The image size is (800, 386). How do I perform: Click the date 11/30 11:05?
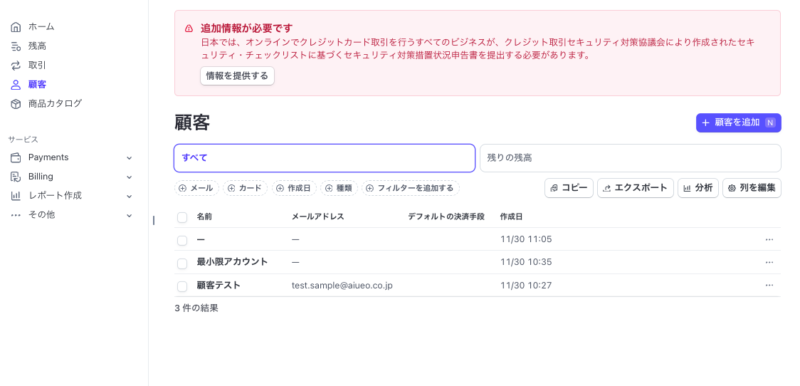[526, 240]
